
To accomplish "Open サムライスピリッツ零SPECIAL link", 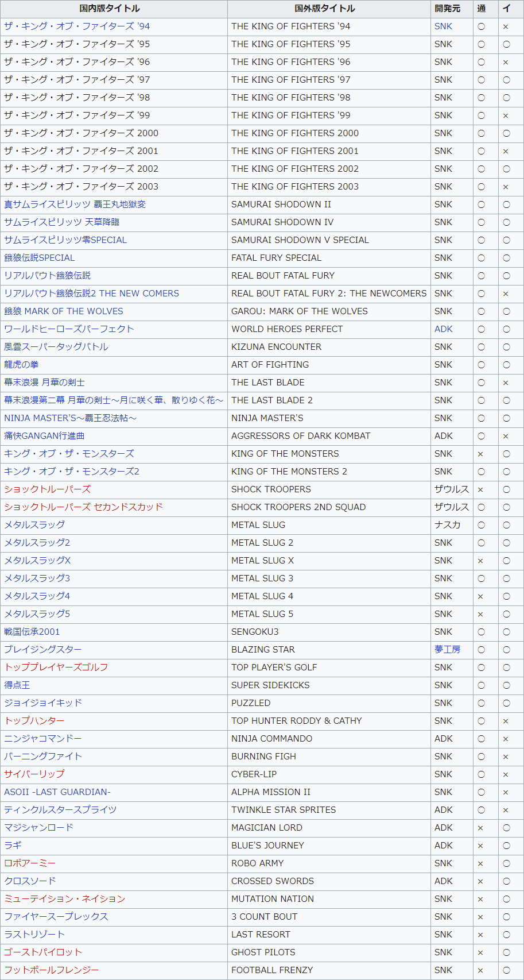I will click(x=65, y=240).
